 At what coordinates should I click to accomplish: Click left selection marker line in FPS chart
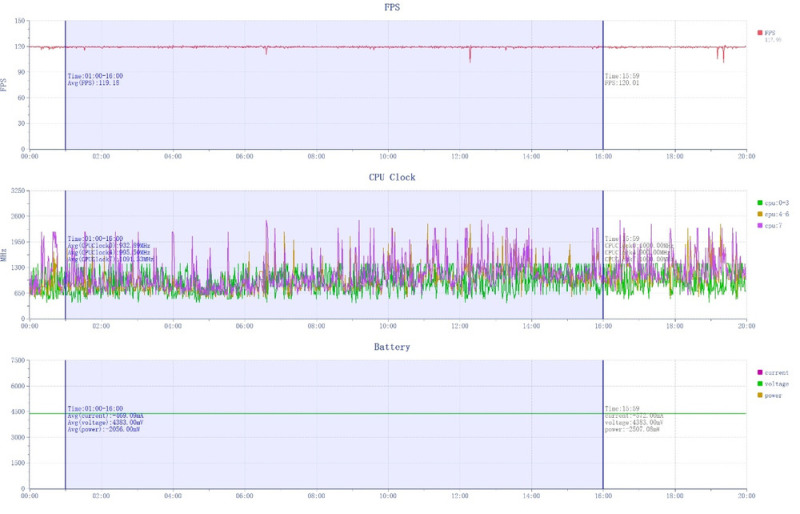click(65, 100)
